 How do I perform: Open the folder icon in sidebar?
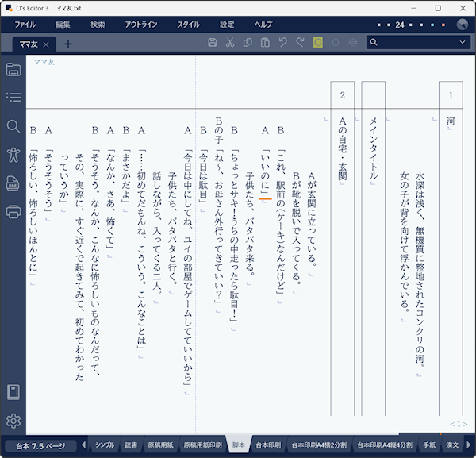point(13,69)
